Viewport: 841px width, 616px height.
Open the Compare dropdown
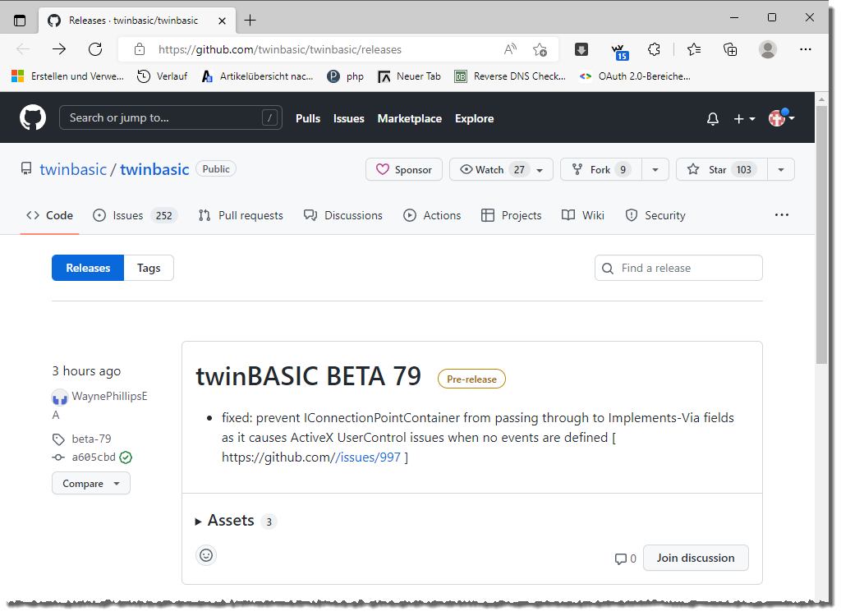[90, 484]
